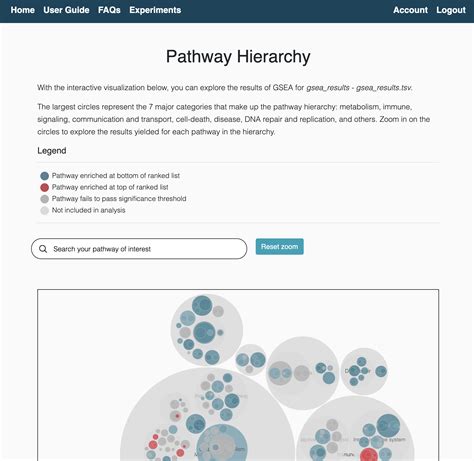Click the magnifier icon in search box
474x461 pixels.
click(x=43, y=249)
